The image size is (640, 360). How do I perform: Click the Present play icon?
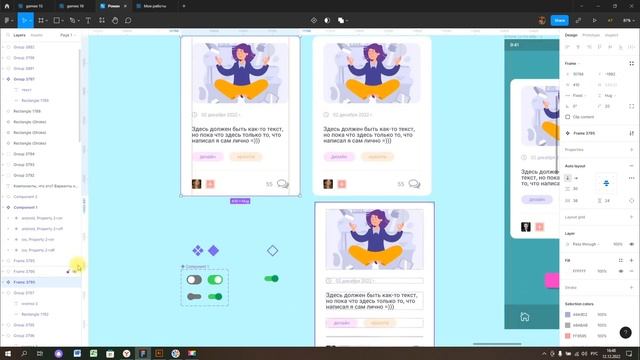click(595, 20)
